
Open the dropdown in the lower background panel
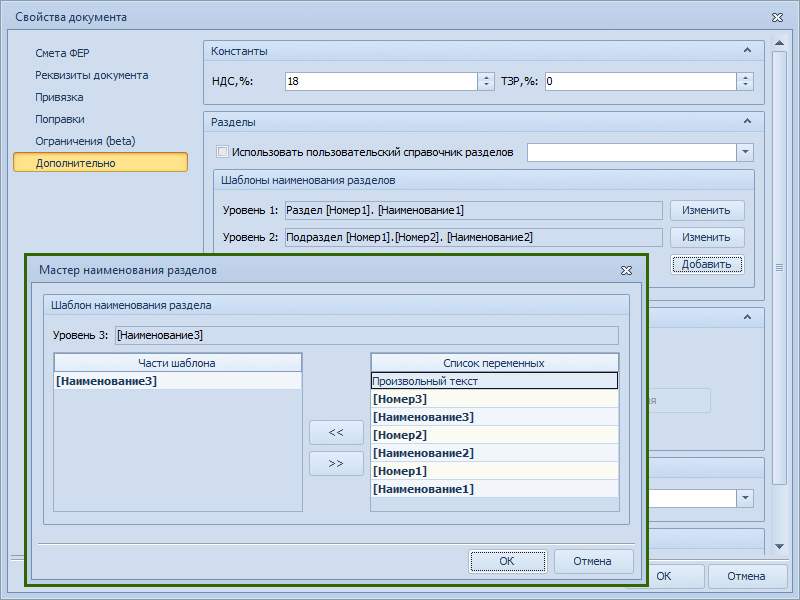tap(745, 498)
